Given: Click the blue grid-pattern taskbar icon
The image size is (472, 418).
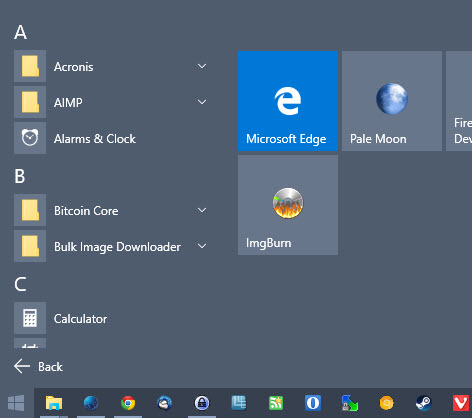Looking at the screenshot, I should click(x=239, y=403).
